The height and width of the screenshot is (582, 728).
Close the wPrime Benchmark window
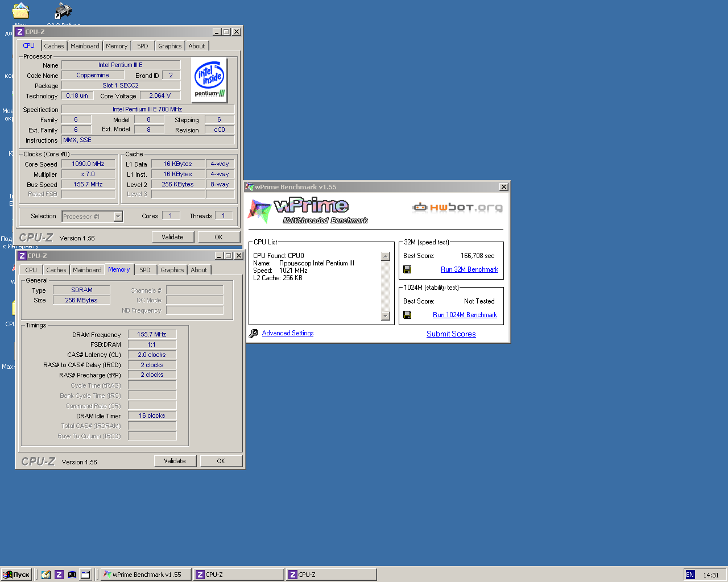click(503, 187)
